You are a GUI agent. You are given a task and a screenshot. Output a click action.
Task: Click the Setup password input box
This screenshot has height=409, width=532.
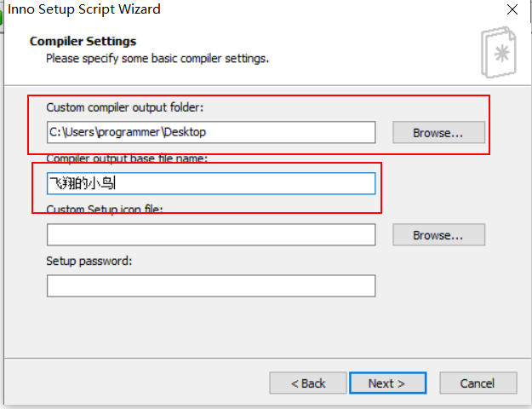point(211,286)
